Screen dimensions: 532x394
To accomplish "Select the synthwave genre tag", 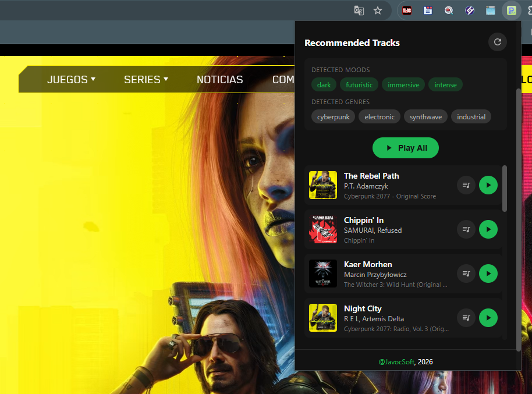I will click(425, 117).
